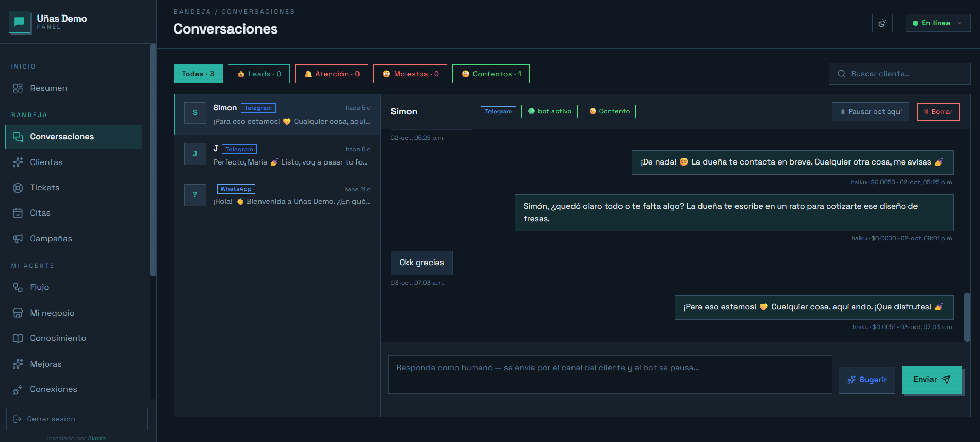Viewport: 980px width, 442px height.
Task: Click the sidebar scrollbar
Action: (153, 160)
